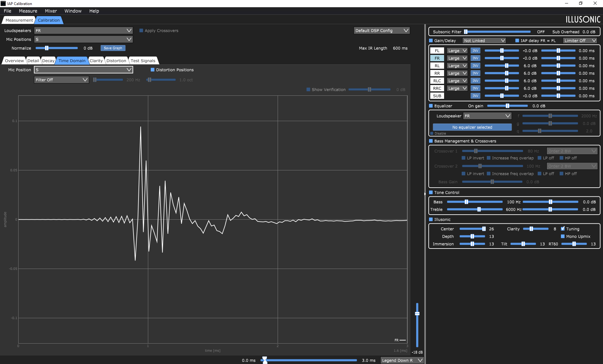The height and width of the screenshot is (364, 603).
Task: Toggle the SUB INV button
Action: coord(475,96)
